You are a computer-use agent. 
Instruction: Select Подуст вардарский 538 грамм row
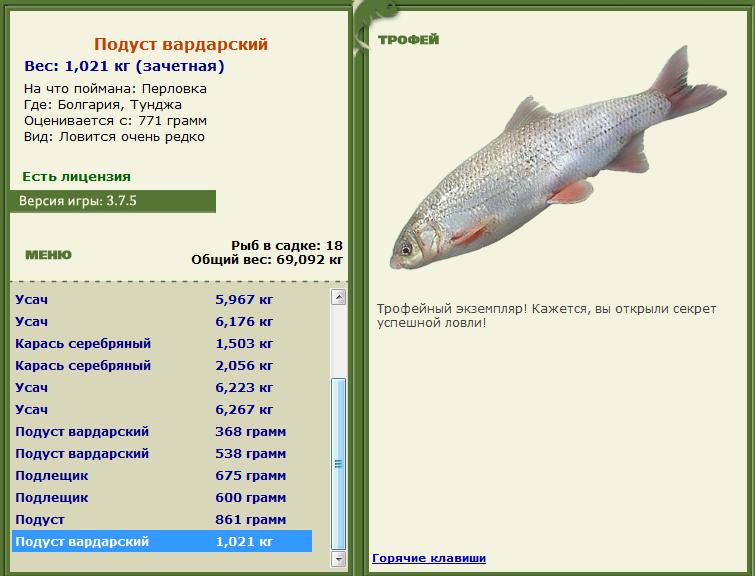click(x=162, y=454)
